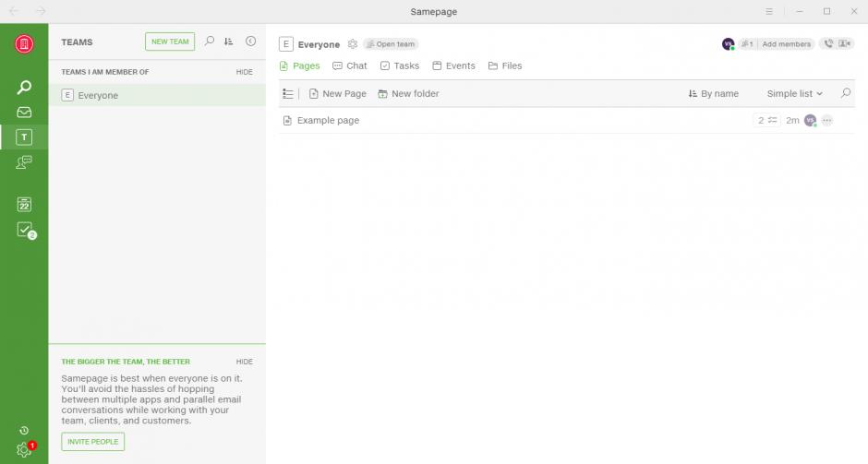Select the Everyone team in list
Viewport: 868px width, 464px height.
pyautogui.click(x=157, y=95)
